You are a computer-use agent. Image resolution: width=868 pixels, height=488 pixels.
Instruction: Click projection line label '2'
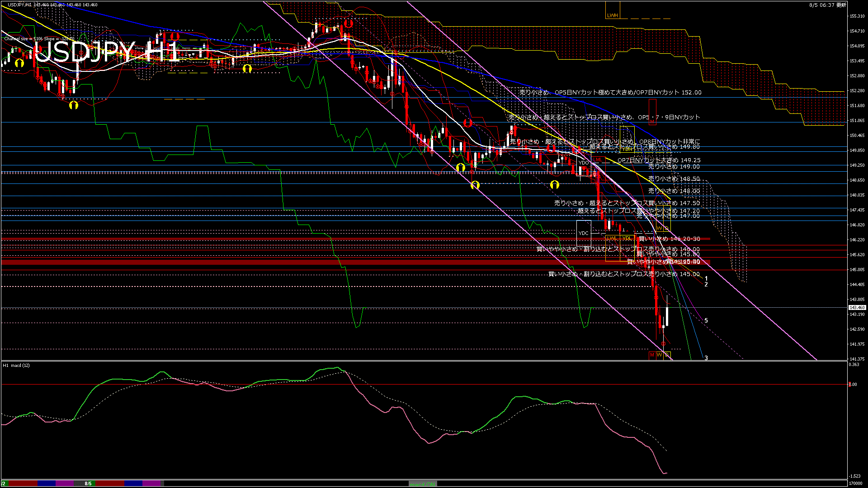pyautogui.click(x=706, y=284)
